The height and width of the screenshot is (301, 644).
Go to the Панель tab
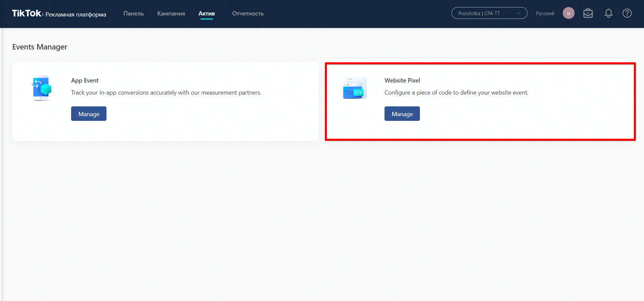(x=133, y=13)
